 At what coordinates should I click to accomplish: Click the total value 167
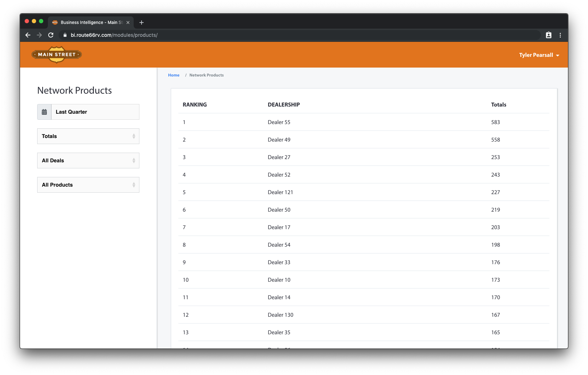click(x=495, y=315)
